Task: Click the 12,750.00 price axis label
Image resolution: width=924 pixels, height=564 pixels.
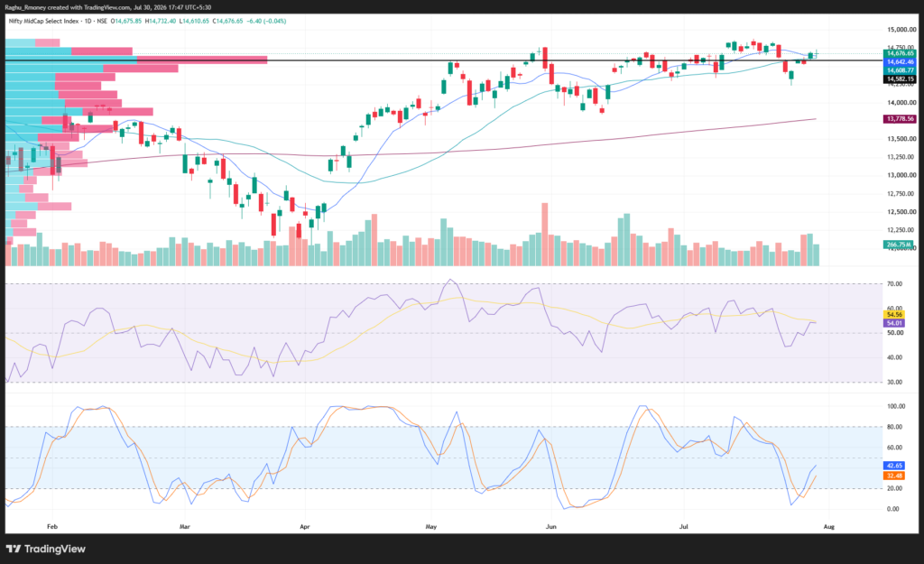Action: (901, 193)
